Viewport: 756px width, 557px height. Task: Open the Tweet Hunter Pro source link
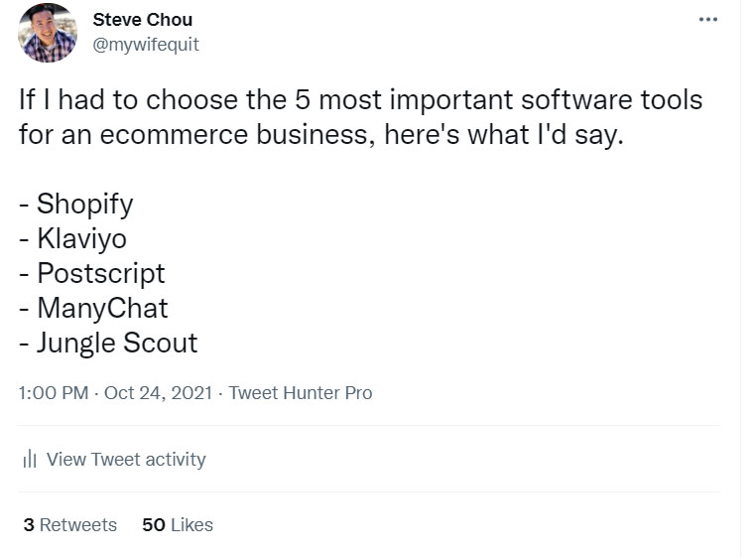point(301,392)
